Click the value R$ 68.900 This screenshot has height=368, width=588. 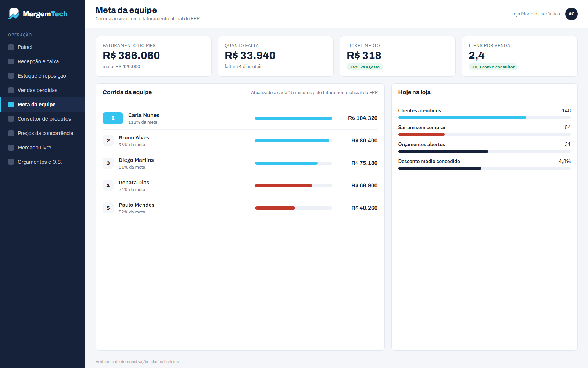(x=365, y=185)
